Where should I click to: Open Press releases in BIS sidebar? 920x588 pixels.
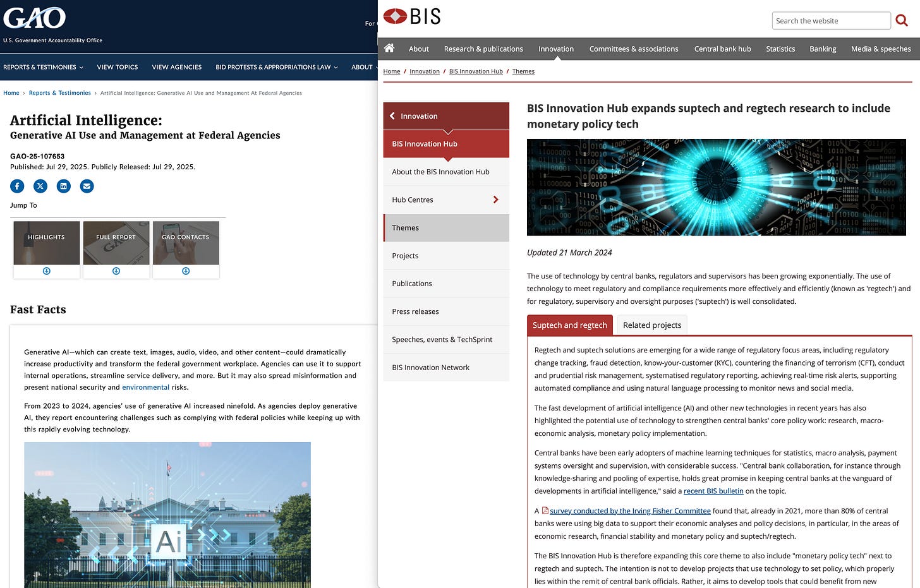tap(446, 311)
